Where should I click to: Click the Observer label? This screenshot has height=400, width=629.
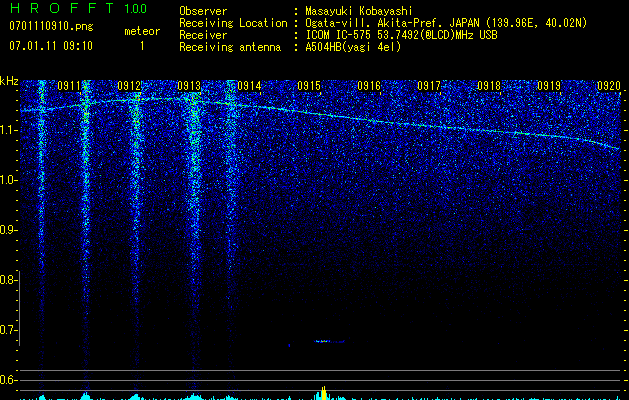[203, 11]
